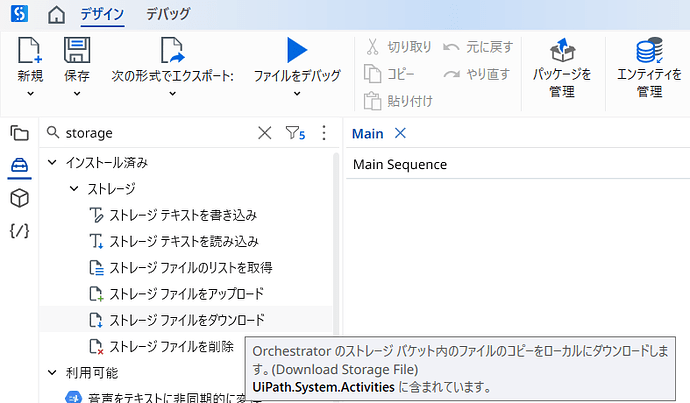
Task: Select ストレージ テキストを読み込み activity
Action: [x=186, y=241]
